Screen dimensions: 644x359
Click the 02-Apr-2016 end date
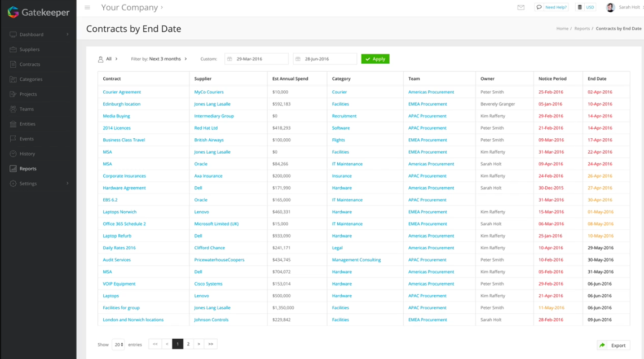[x=599, y=92]
